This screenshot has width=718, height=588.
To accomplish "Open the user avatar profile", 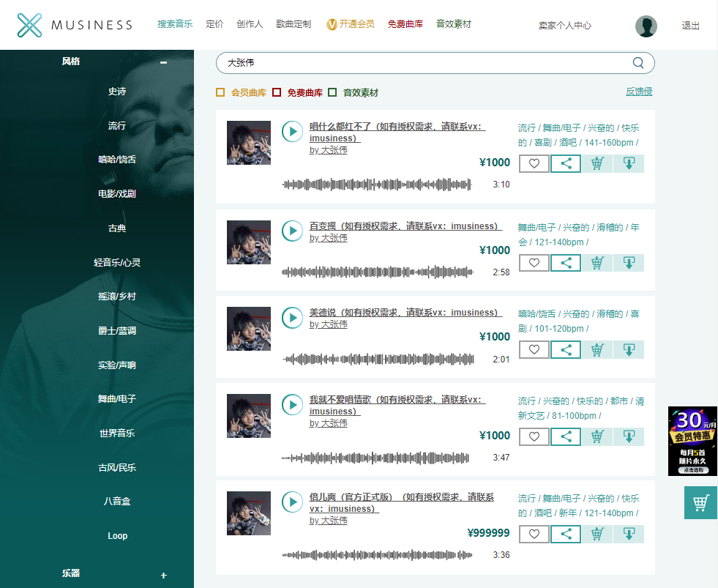I will coord(646,26).
